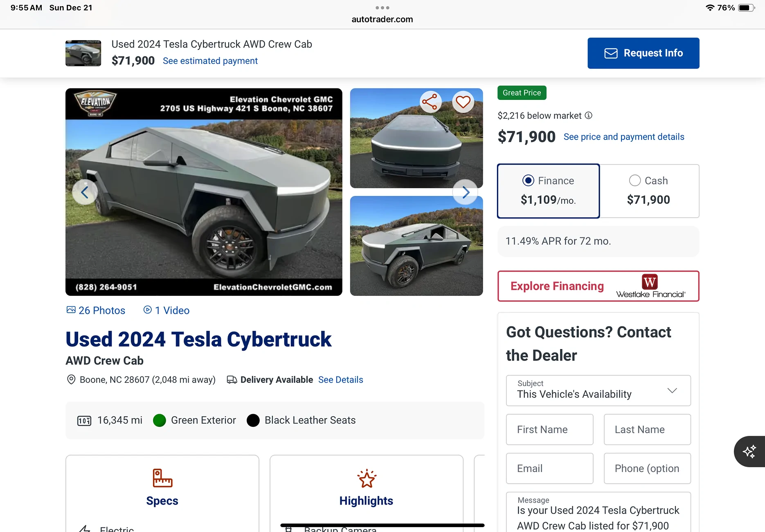Open the front-view Cybertruck thumbnail

(416, 138)
